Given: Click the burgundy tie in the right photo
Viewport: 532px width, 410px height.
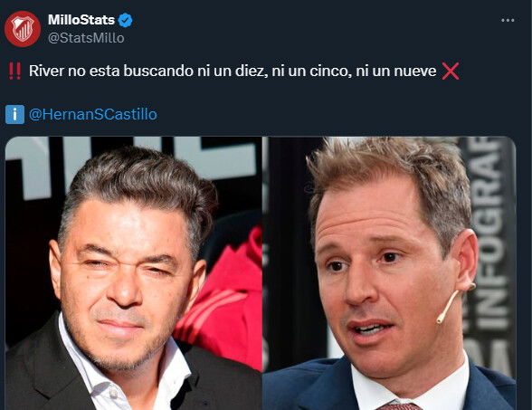Looking at the screenshot, I should coord(399,406).
